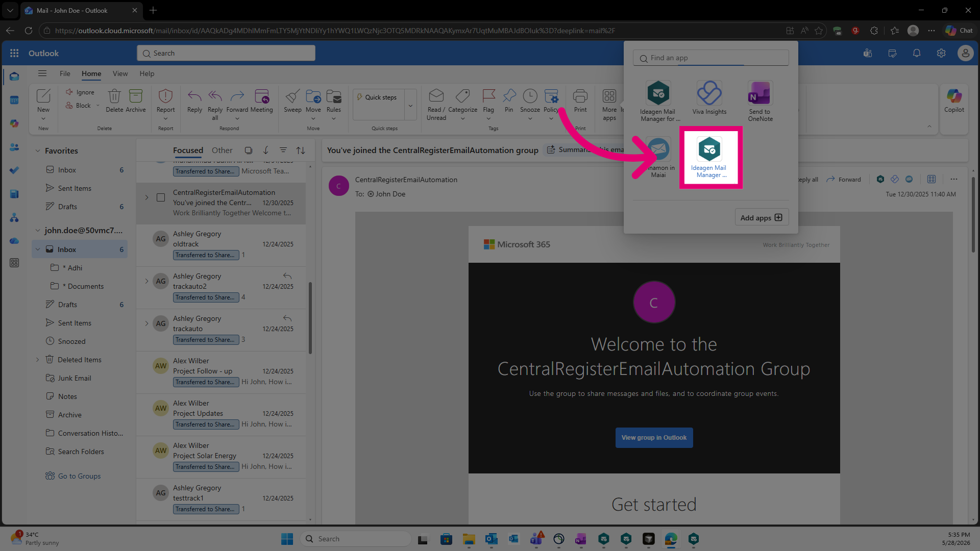
Task: Open the Outlook app launcher grid
Action: (14, 53)
